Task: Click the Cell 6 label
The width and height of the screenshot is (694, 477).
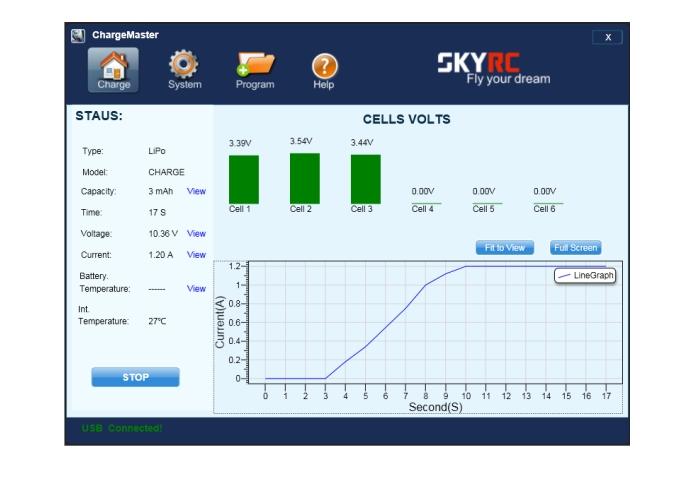Action: coord(544,209)
